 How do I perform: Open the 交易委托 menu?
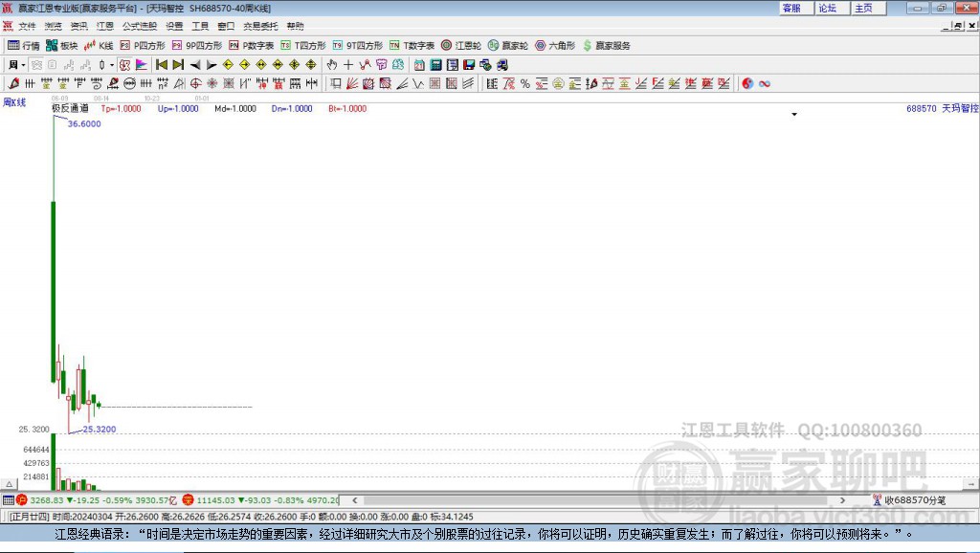pos(260,26)
